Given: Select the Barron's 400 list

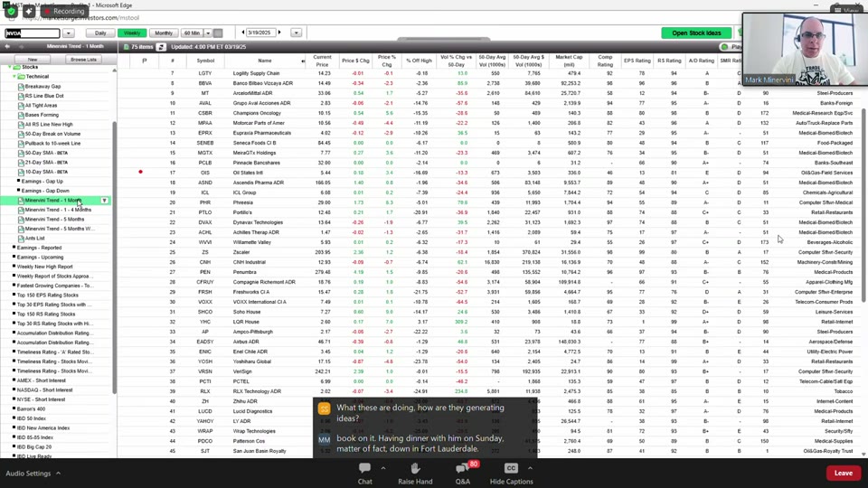Looking at the screenshot, I should pos(31,408).
